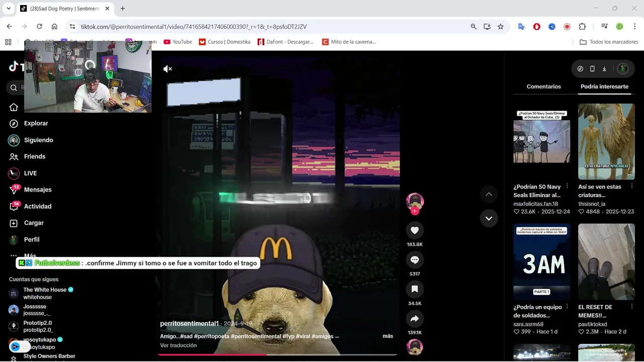The image size is (644, 362).
Task: Expand the video description with 'más'
Action: 387,336
